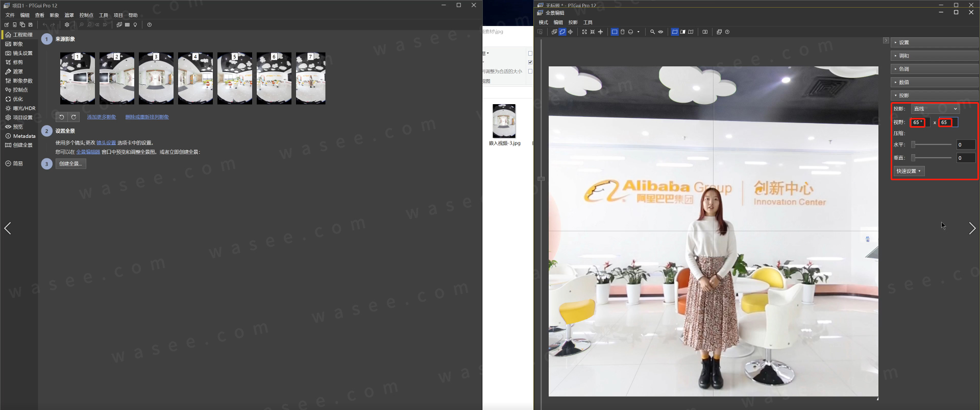This screenshot has height=410, width=980.
Task: Select the 嵌入视频-3.jpg file thumbnail
Action: pos(504,121)
